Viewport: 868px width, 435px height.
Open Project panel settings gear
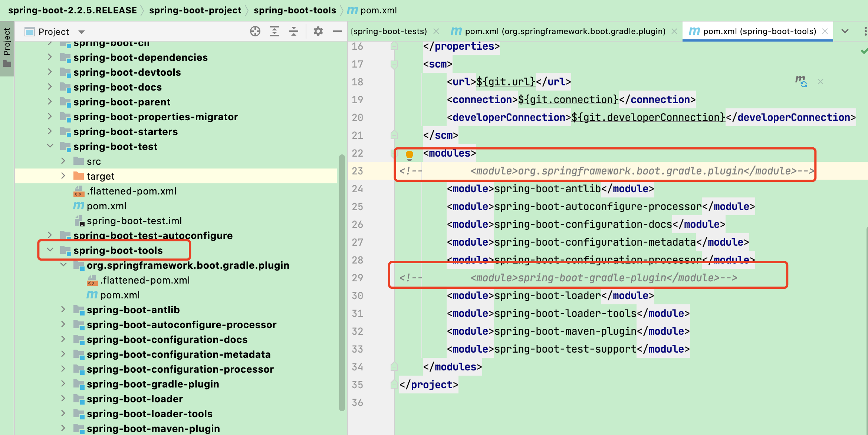pyautogui.click(x=318, y=32)
